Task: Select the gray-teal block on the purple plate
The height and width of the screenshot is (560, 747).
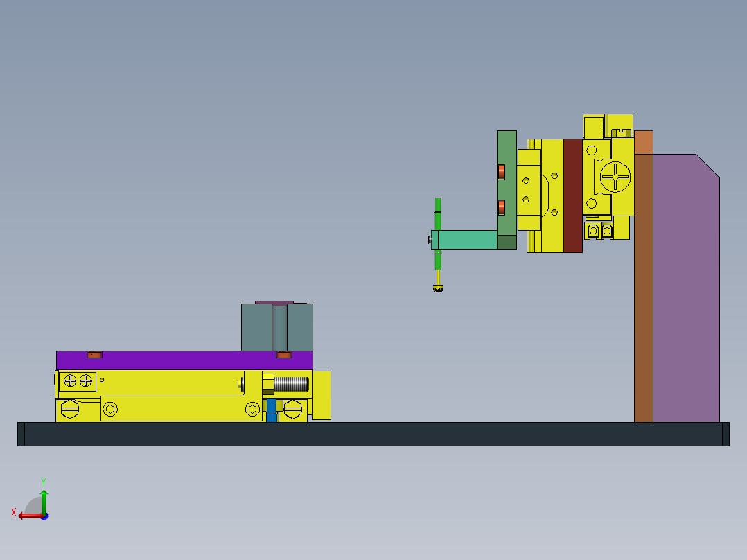Action: click(x=276, y=327)
